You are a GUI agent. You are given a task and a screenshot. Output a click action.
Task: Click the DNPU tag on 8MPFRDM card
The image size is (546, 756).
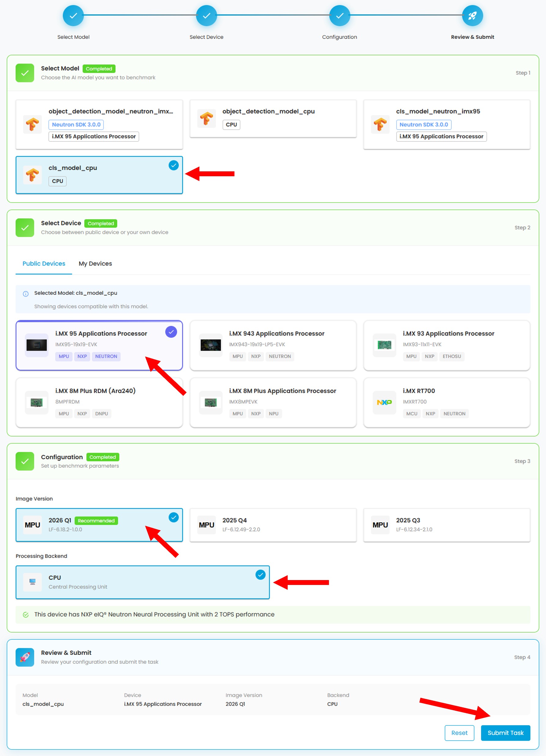(101, 414)
